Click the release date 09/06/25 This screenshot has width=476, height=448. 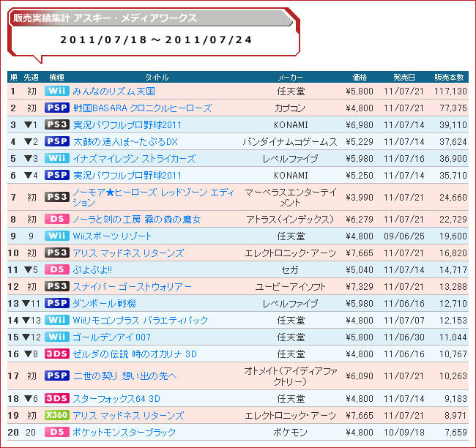tap(404, 236)
